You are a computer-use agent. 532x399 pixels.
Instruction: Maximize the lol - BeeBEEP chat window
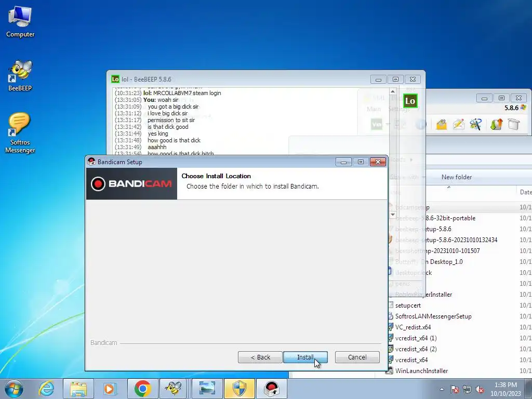(x=395, y=79)
